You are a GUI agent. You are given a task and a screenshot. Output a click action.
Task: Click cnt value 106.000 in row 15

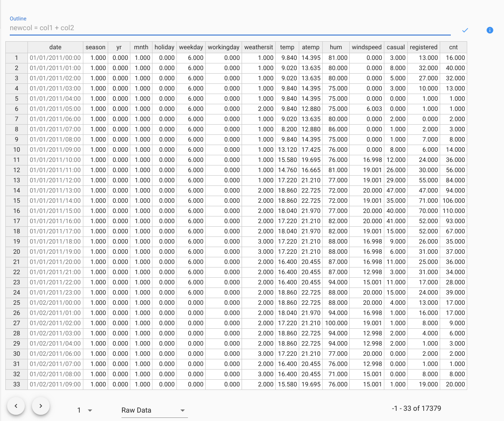453,201
